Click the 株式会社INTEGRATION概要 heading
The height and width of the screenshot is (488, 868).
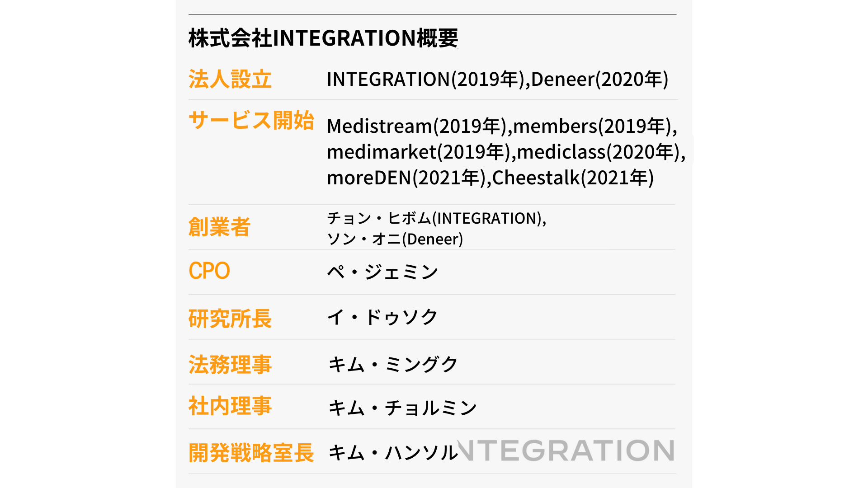[323, 38]
